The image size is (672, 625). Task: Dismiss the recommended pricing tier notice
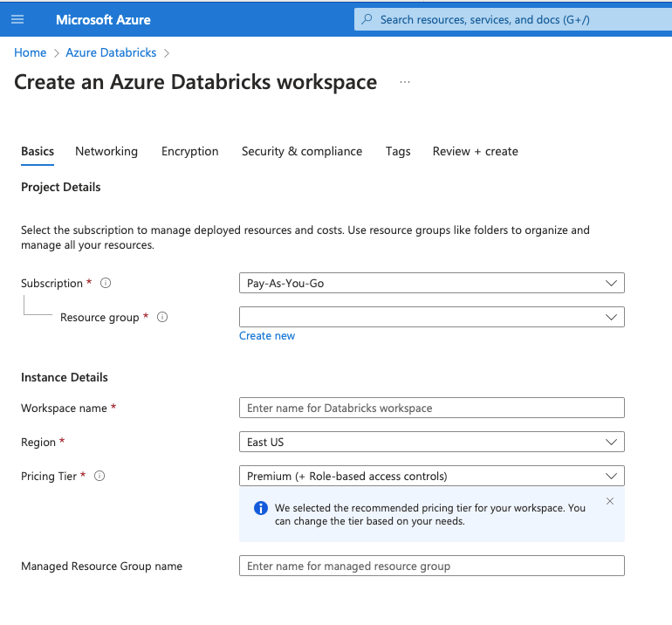coord(610,501)
